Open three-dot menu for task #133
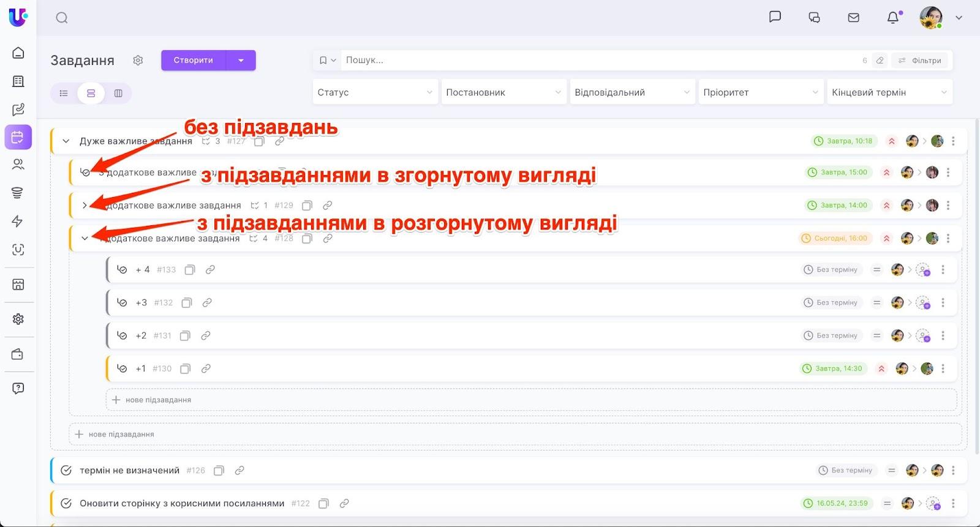 [943, 269]
